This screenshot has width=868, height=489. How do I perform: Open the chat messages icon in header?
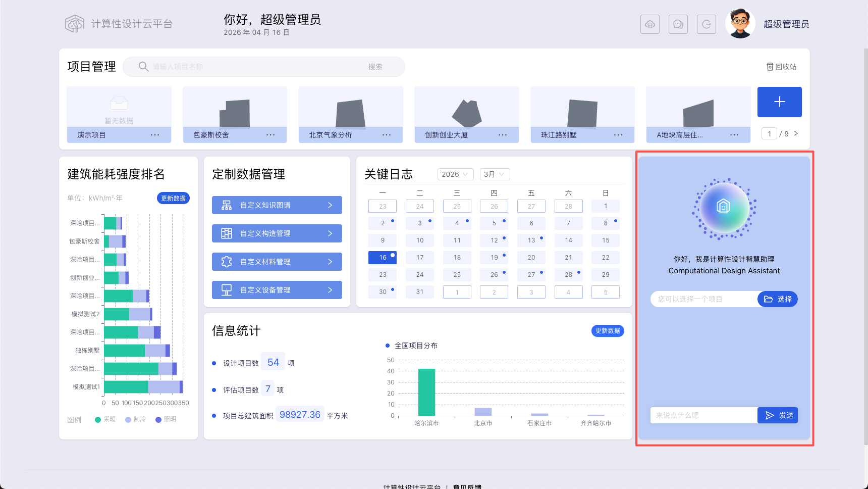pyautogui.click(x=678, y=24)
